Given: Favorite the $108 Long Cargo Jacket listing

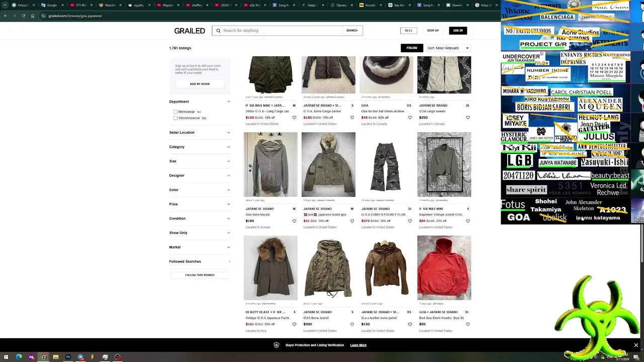Looking at the screenshot, I should tap(294, 118).
